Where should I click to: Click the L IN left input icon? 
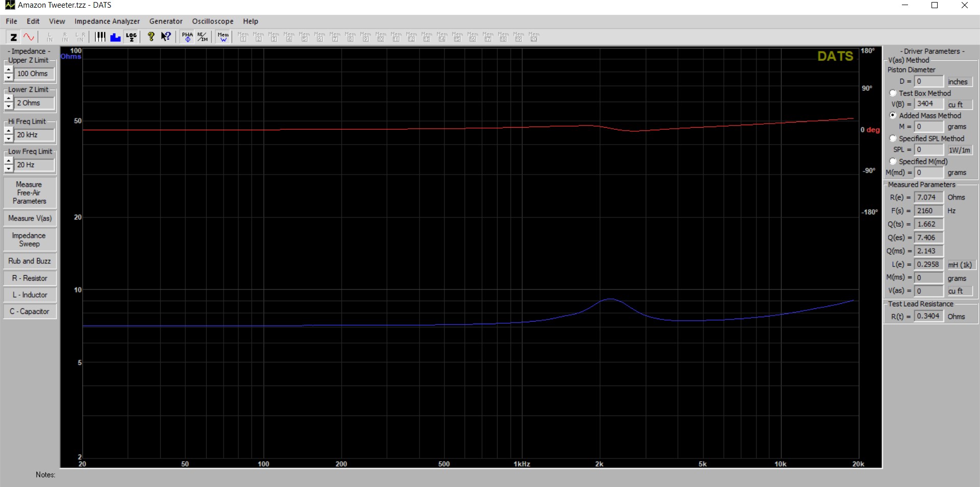[x=50, y=37]
